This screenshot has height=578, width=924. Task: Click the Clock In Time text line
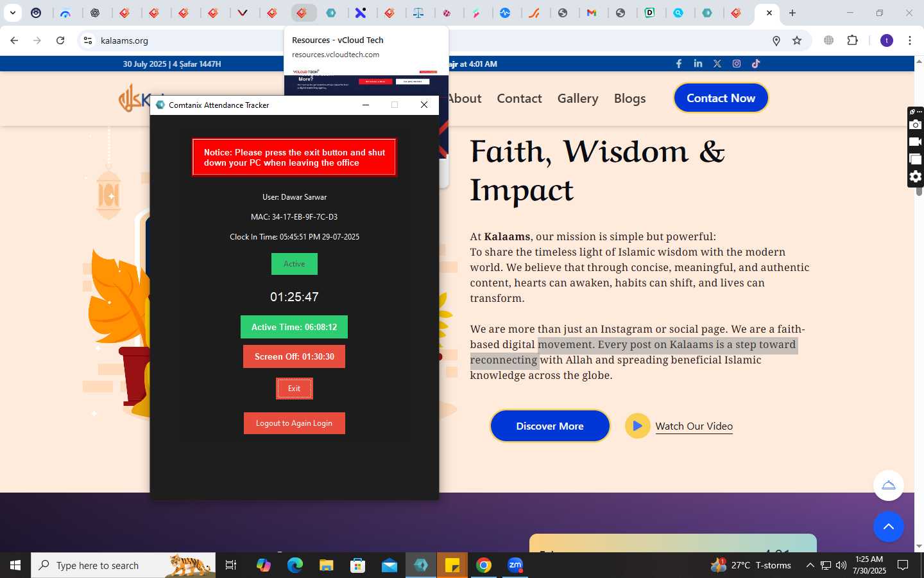click(x=295, y=237)
